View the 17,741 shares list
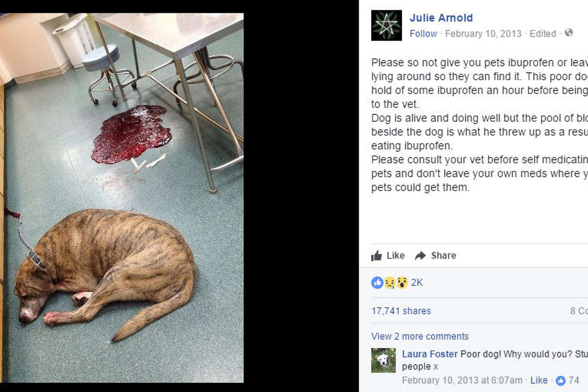588x392 pixels. (401, 311)
